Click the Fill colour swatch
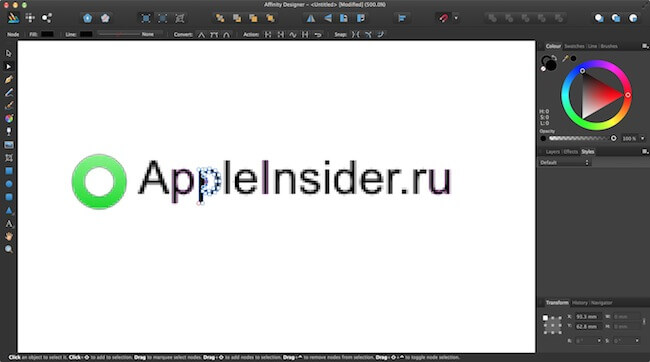Screen dimensions: 650x362 tap(47, 34)
